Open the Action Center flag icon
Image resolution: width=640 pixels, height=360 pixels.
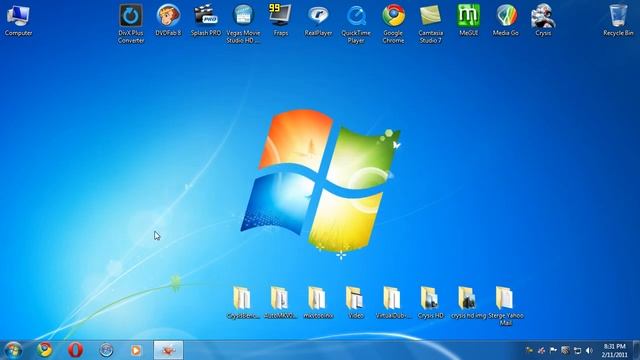pos(553,350)
